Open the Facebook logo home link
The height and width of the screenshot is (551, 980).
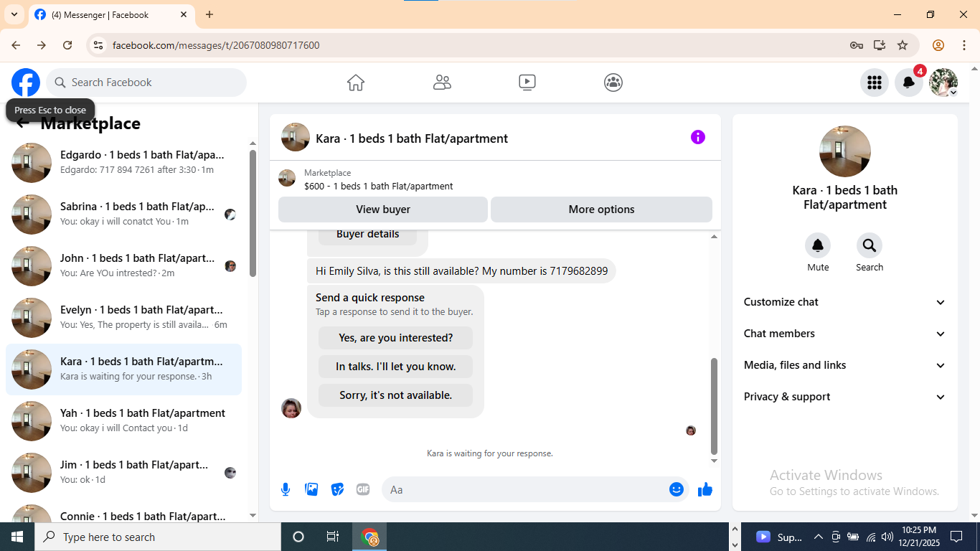26,83
